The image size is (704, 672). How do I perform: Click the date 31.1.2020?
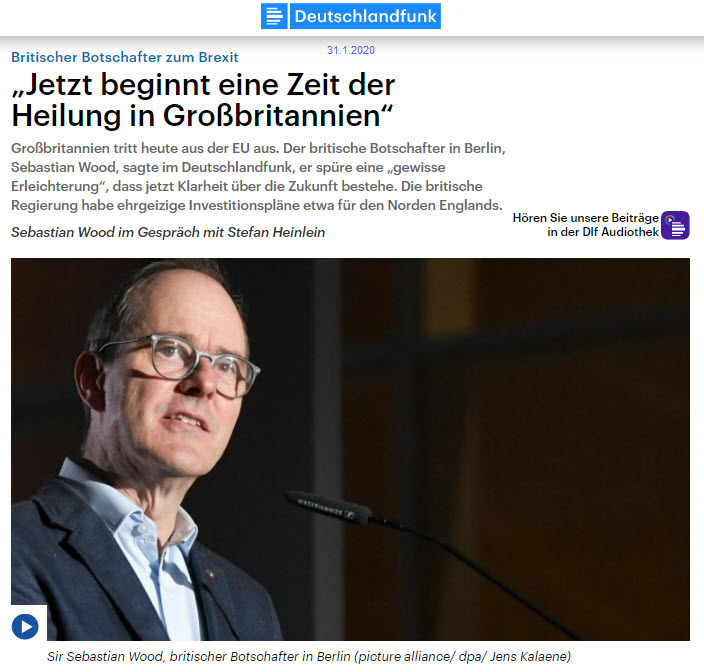351,50
